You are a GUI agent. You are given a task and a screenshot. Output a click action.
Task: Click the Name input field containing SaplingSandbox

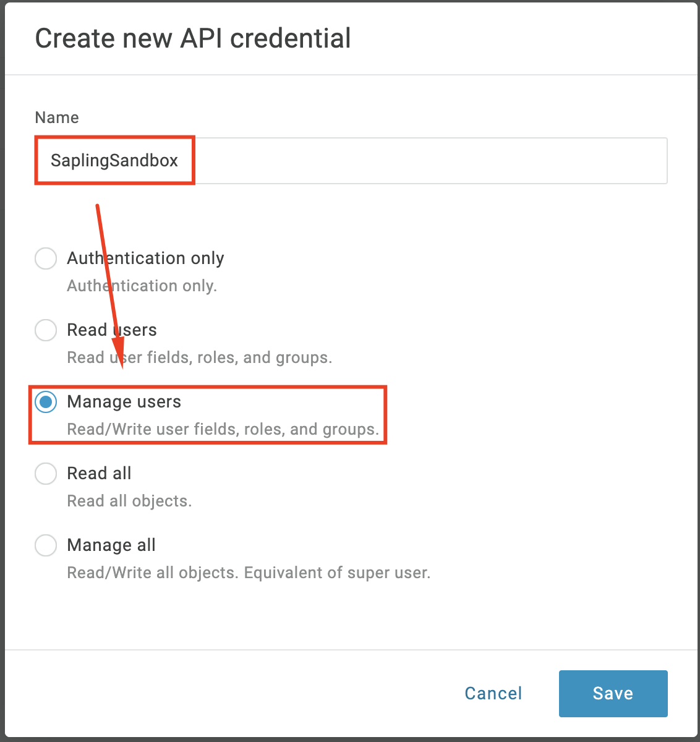click(350, 161)
